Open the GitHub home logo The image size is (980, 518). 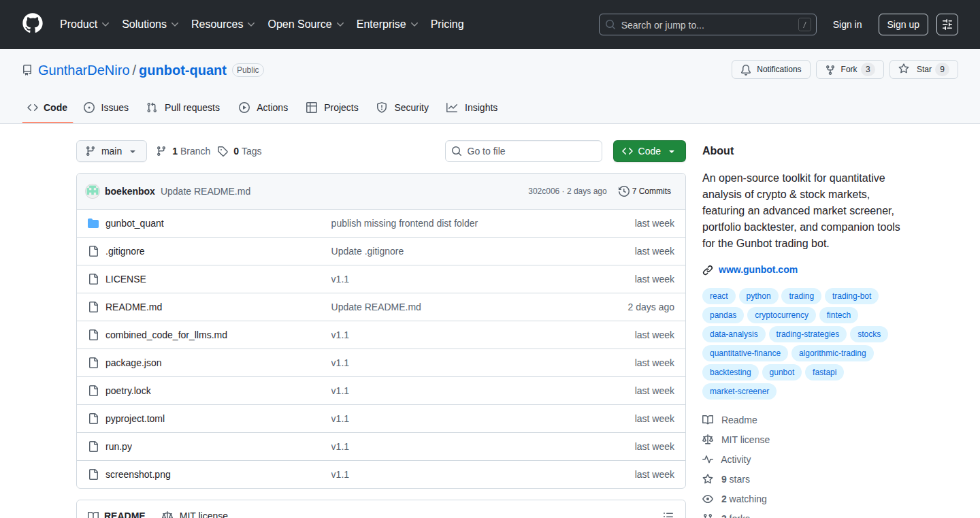(33, 24)
